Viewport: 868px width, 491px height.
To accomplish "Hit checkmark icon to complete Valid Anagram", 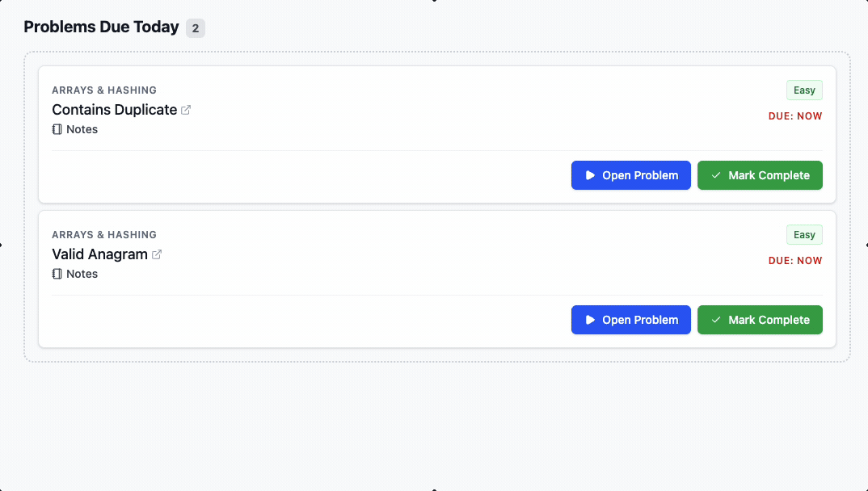I will tap(715, 320).
